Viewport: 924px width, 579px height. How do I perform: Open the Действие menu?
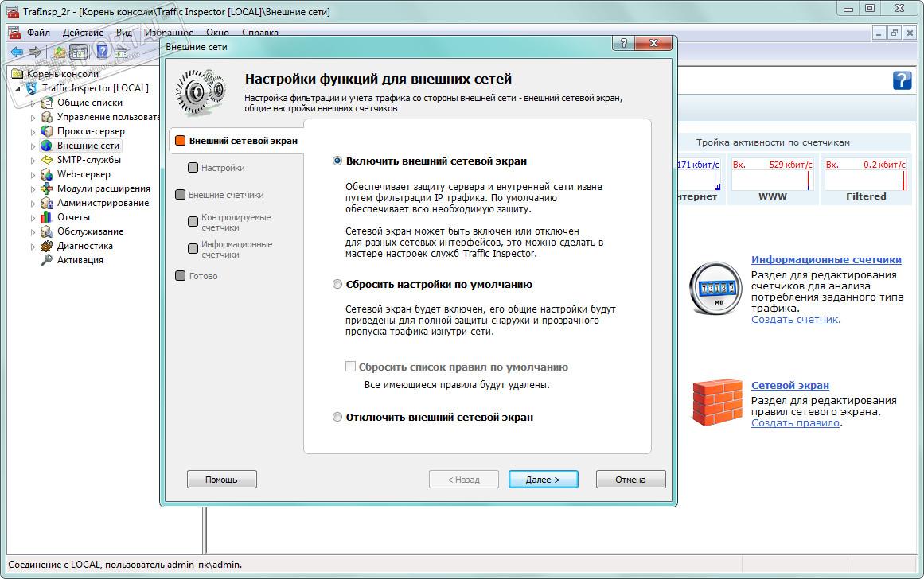click(x=83, y=33)
